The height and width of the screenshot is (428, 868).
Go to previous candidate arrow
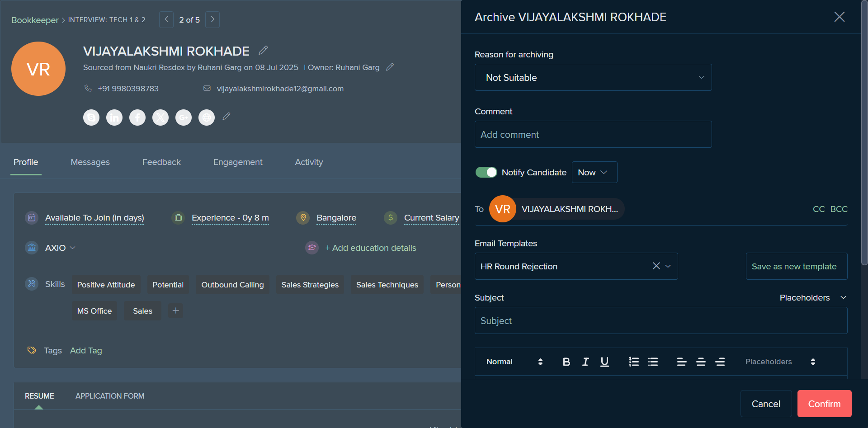pyautogui.click(x=166, y=19)
